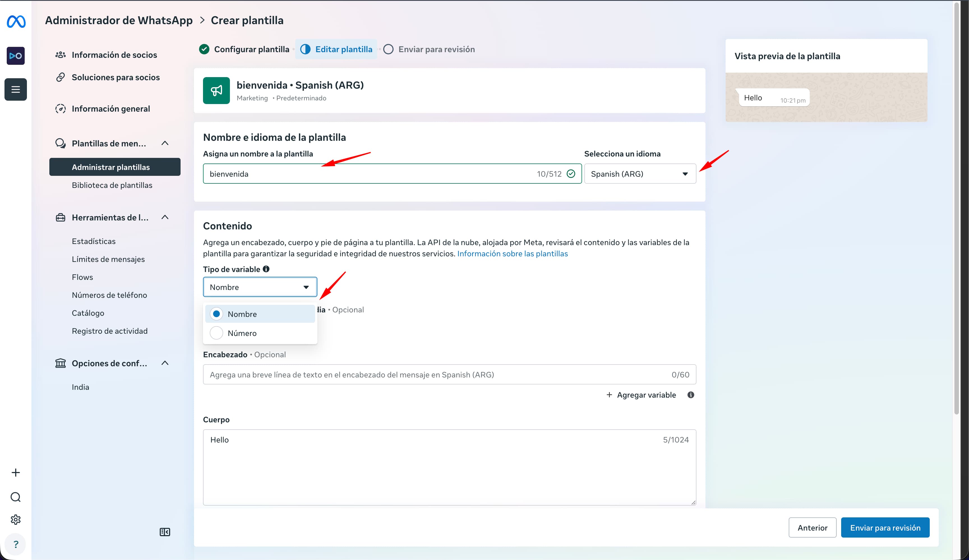
Task: Open Soluciones para socios menu item
Action: (x=115, y=77)
